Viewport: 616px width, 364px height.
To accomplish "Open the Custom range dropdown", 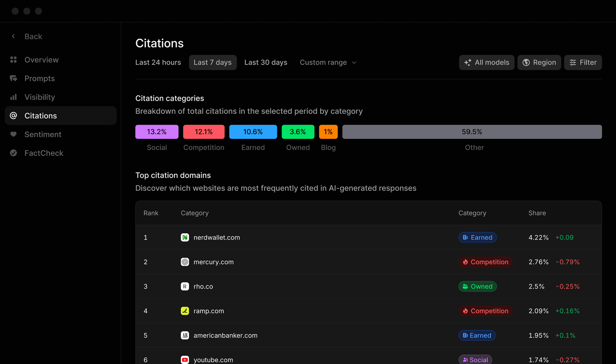I will 328,62.
